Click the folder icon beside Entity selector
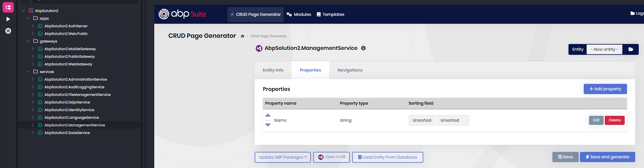Image resolution: width=644 pixels, height=168 pixels. (631, 49)
